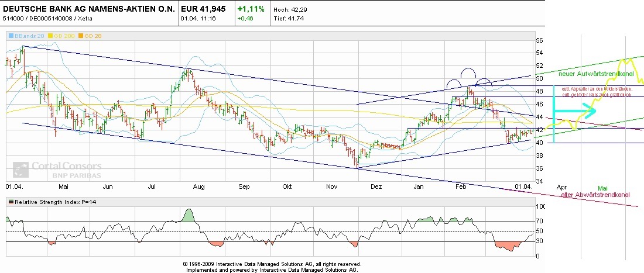Click price axis label '44'
Screen dimensions: 644x273
click(539, 118)
